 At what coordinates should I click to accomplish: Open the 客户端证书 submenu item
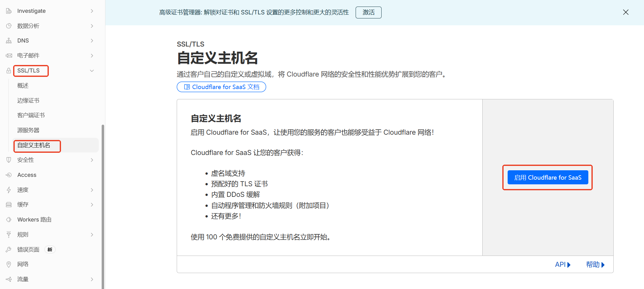pos(31,115)
